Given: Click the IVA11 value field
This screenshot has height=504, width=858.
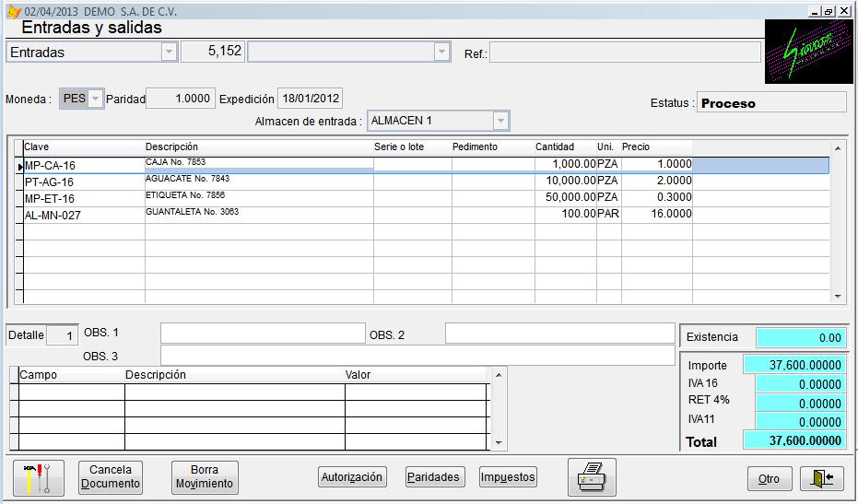Looking at the screenshot, I should (x=801, y=422).
